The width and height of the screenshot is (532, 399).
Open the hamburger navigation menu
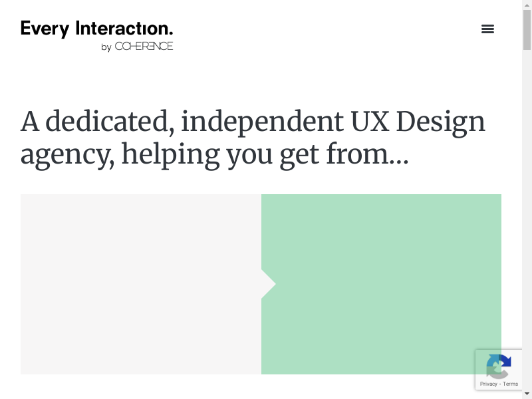coord(487,29)
